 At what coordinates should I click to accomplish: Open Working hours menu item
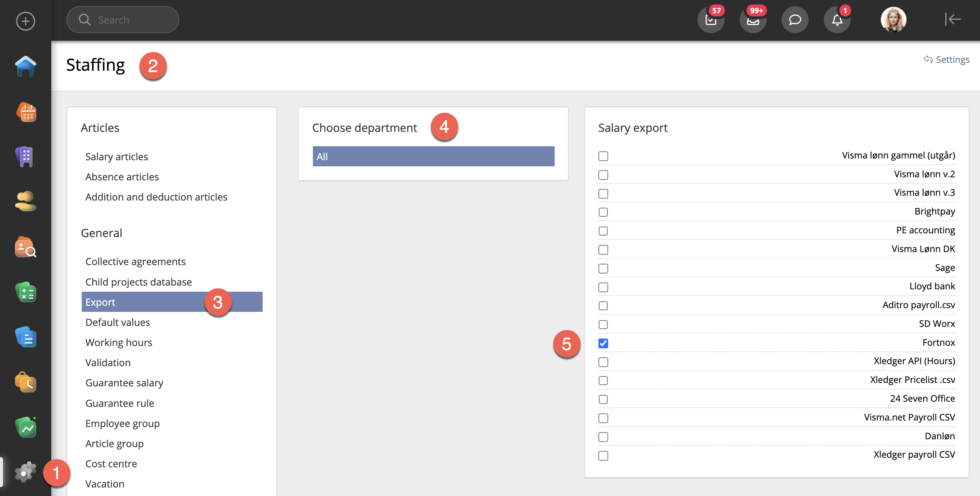click(119, 342)
